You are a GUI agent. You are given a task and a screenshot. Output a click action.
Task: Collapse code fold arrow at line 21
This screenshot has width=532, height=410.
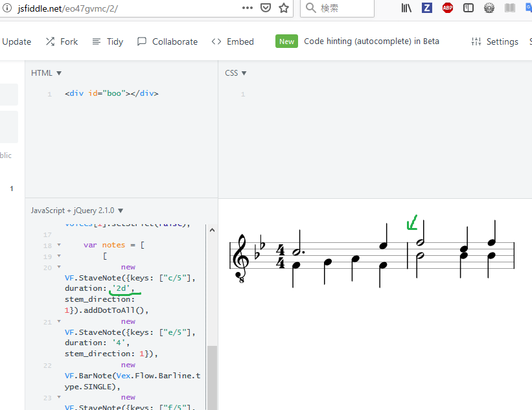point(59,321)
